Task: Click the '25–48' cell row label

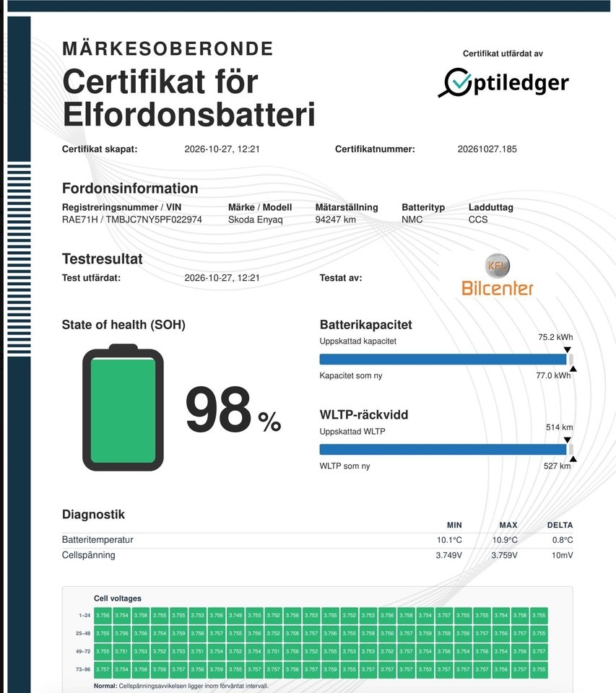Action: pyautogui.click(x=83, y=633)
